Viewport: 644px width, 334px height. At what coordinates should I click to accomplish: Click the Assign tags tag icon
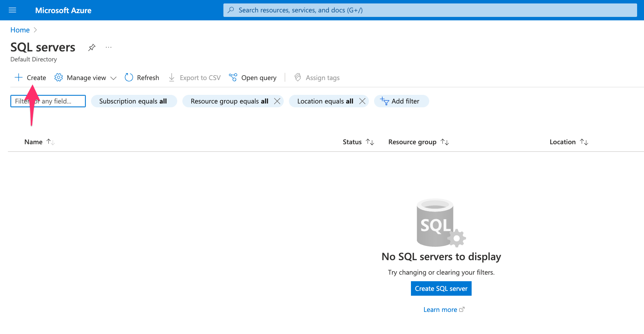(298, 77)
